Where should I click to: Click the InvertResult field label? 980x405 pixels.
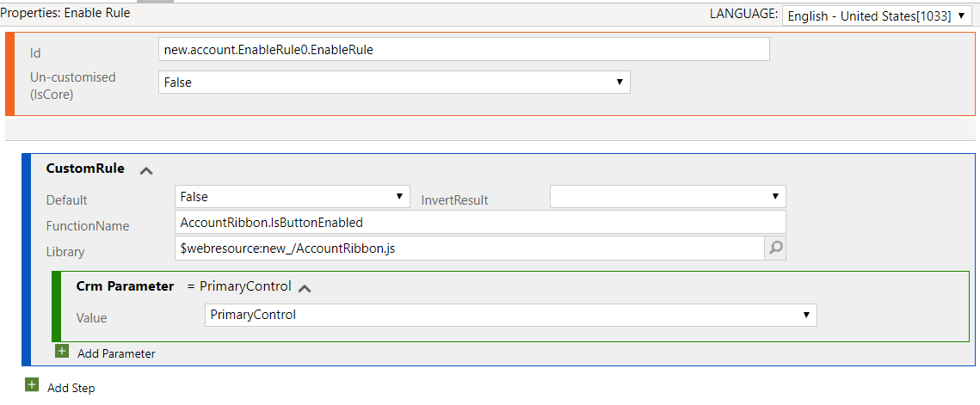(x=454, y=200)
